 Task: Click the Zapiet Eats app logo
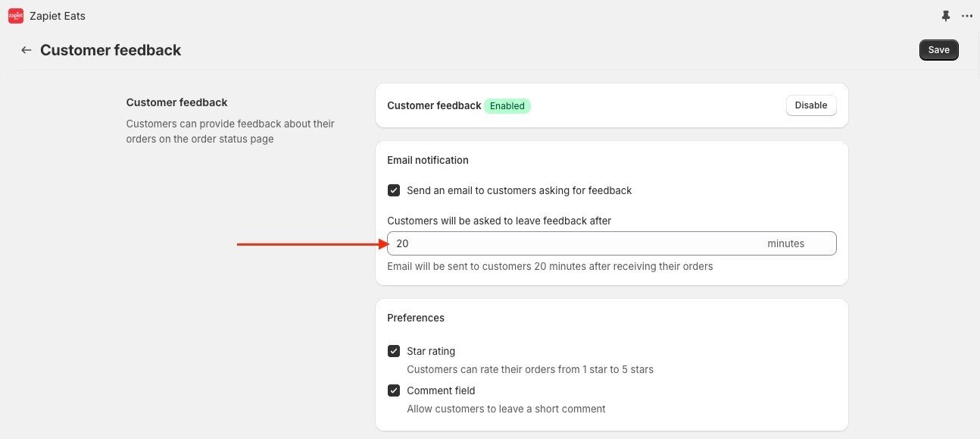point(16,16)
